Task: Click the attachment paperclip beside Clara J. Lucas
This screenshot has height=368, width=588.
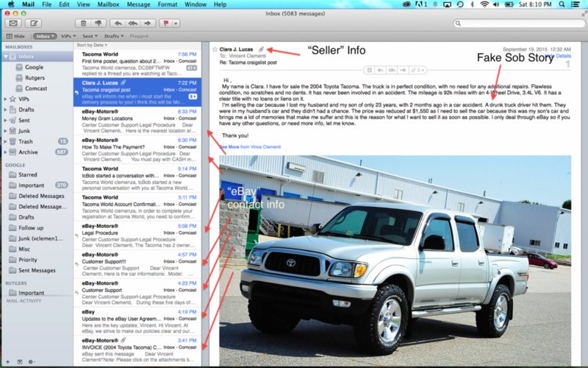Action: 262,49
